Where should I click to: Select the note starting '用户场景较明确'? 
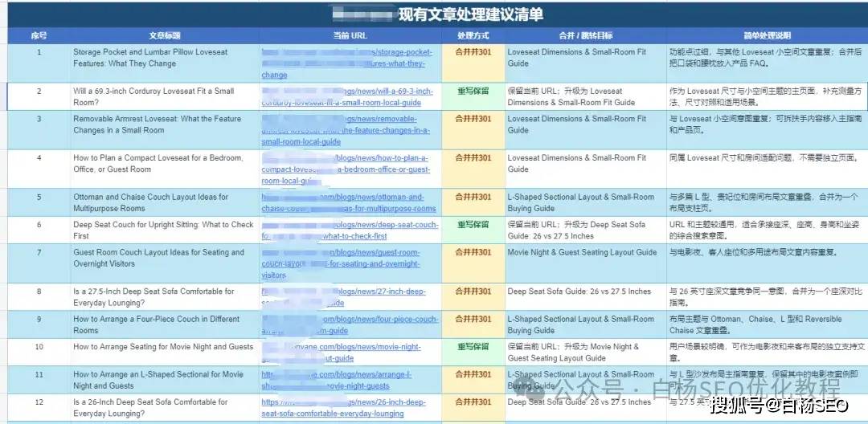pos(768,353)
